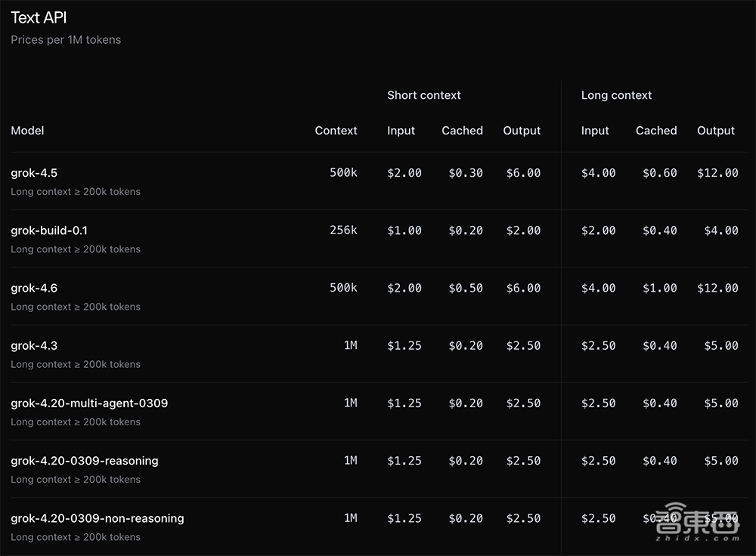The width and height of the screenshot is (756, 556).
Task: Click grok-4.3 short context output $2.50
Action: (524, 345)
